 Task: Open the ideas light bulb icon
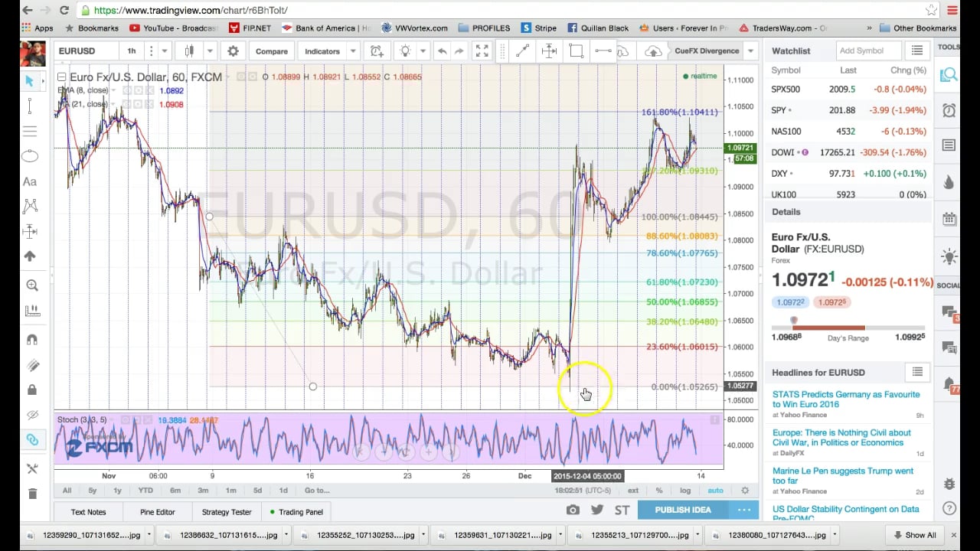click(405, 51)
